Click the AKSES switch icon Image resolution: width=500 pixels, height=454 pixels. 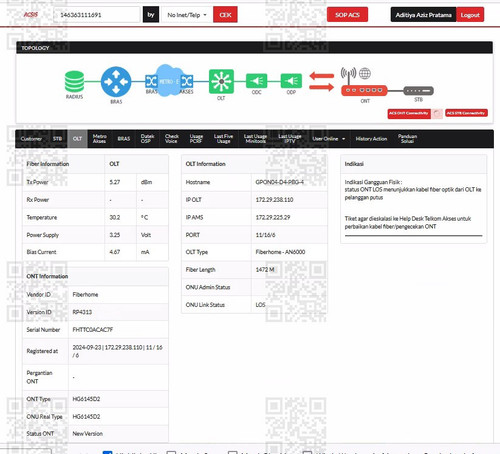(187, 81)
